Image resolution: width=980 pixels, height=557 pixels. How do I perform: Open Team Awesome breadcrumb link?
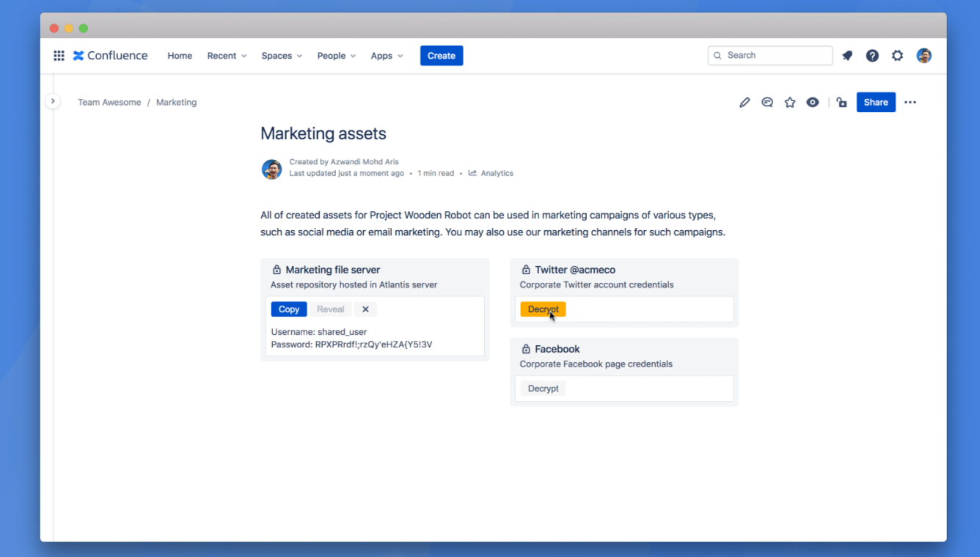click(x=109, y=103)
